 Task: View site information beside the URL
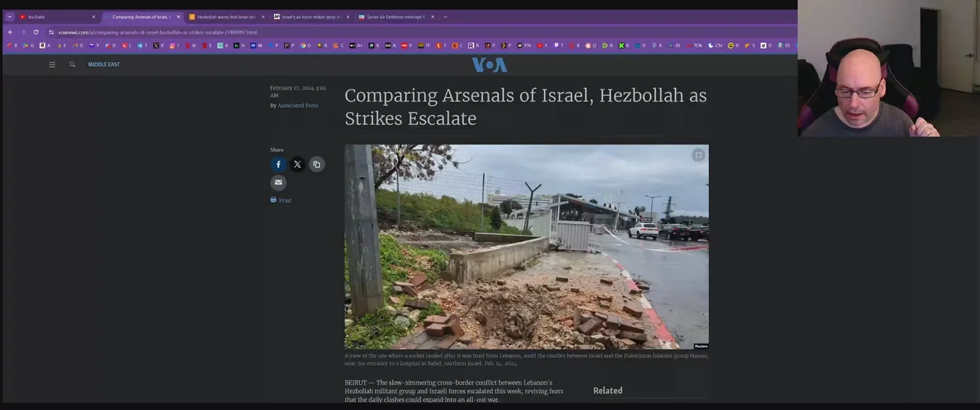point(51,32)
